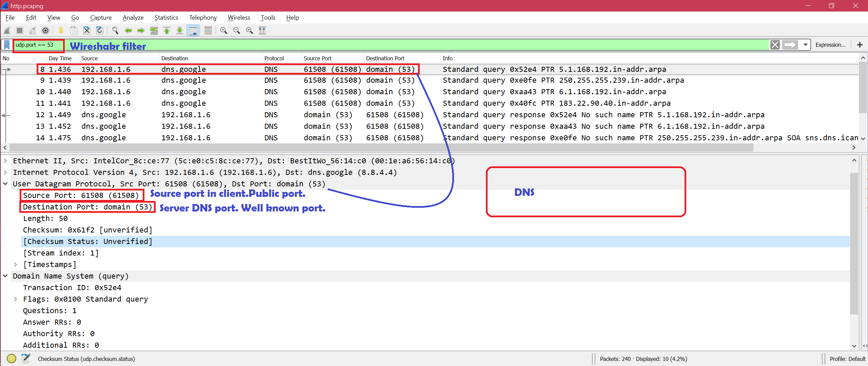
Task: Click the Expression... button
Action: 830,45
